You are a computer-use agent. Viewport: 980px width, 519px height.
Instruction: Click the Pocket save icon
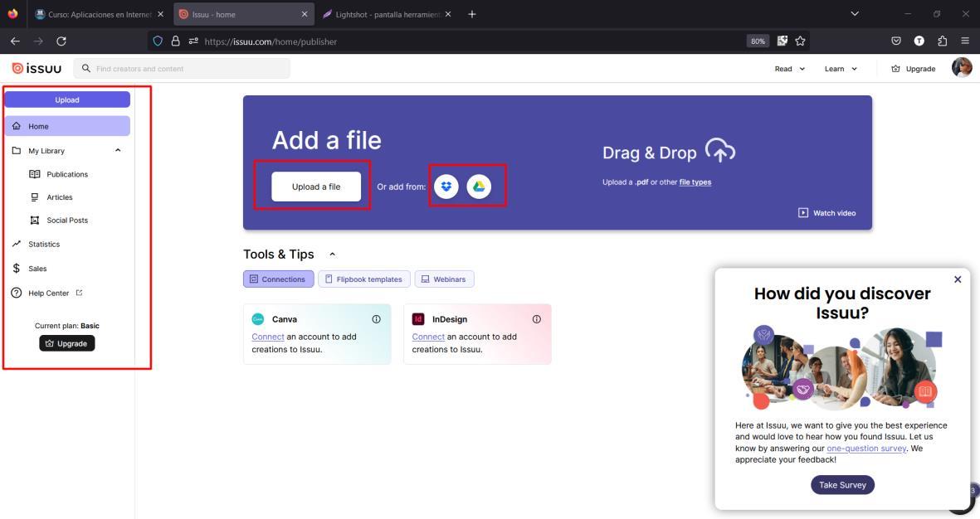tap(896, 41)
